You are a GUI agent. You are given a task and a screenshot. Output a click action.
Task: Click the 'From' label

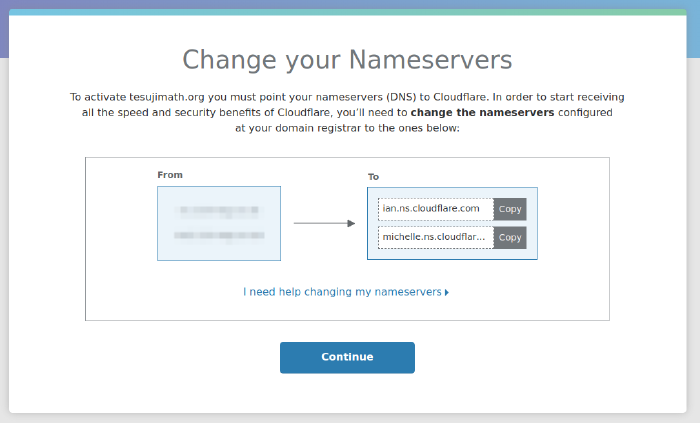[x=170, y=175]
